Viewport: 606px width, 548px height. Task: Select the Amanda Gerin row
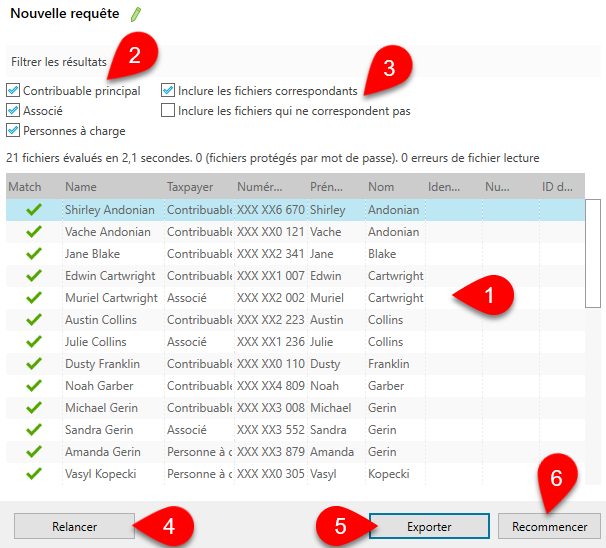295,452
